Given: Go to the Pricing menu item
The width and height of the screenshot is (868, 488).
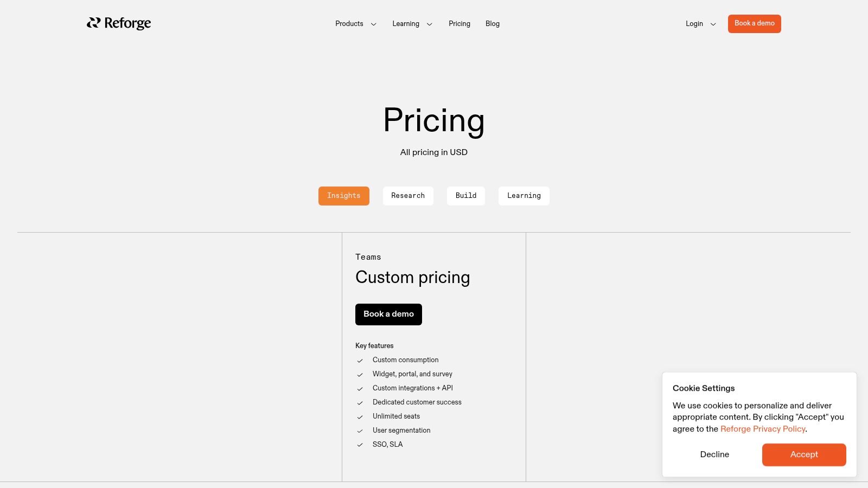Looking at the screenshot, I should point(459,24).
